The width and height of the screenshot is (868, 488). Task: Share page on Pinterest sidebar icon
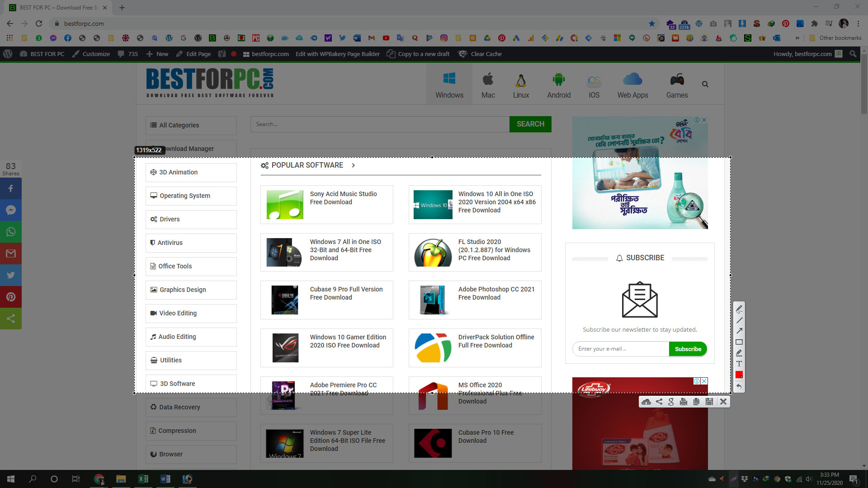11,297
